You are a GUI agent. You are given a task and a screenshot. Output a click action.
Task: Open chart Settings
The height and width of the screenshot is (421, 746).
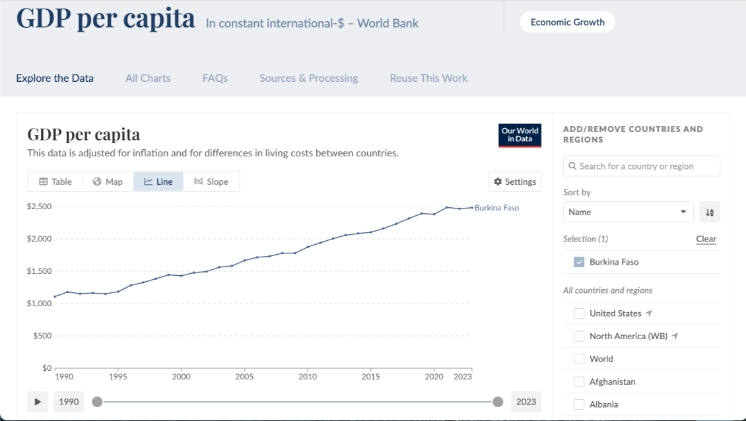coord(514,182)
